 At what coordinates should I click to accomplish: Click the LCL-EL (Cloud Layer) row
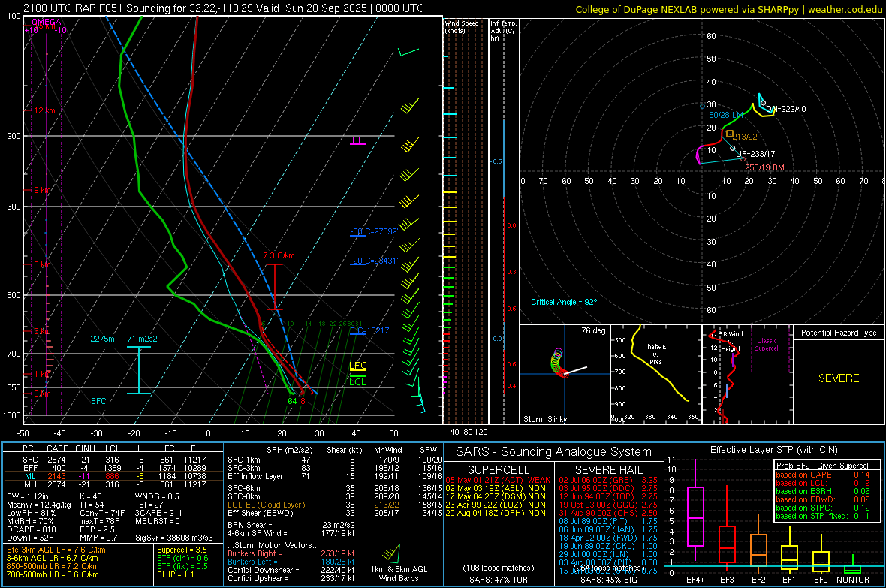click(335, 505)
